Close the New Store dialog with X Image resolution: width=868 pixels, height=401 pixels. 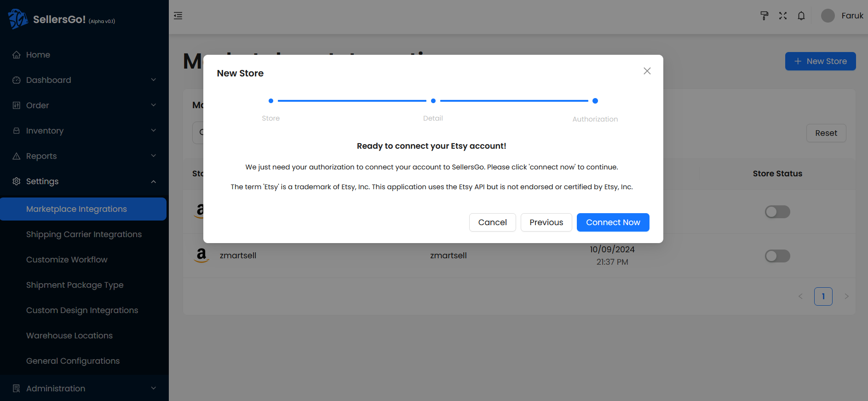[x=647, y=71]
